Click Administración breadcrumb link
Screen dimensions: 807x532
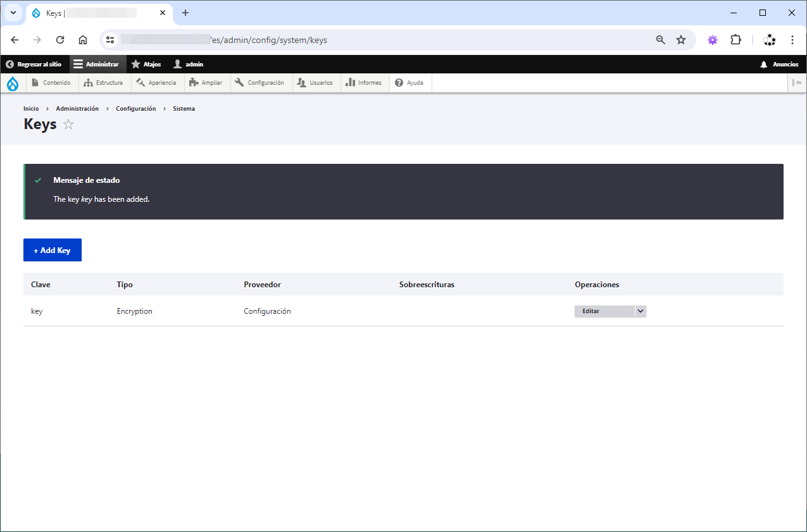pyautogui.click(x=77, y=109)
